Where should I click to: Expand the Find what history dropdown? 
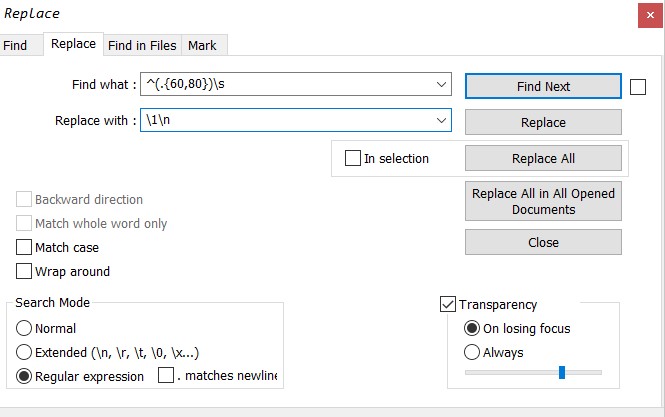(x=441, y=84)
